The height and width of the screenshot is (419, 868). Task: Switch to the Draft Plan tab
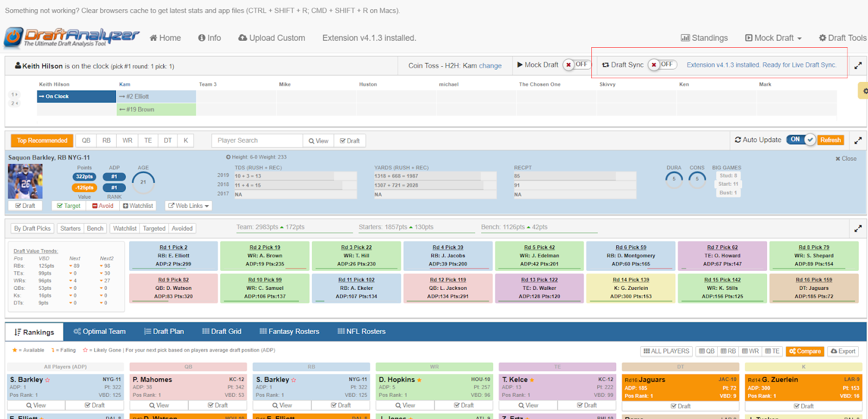tap(164, 332)
